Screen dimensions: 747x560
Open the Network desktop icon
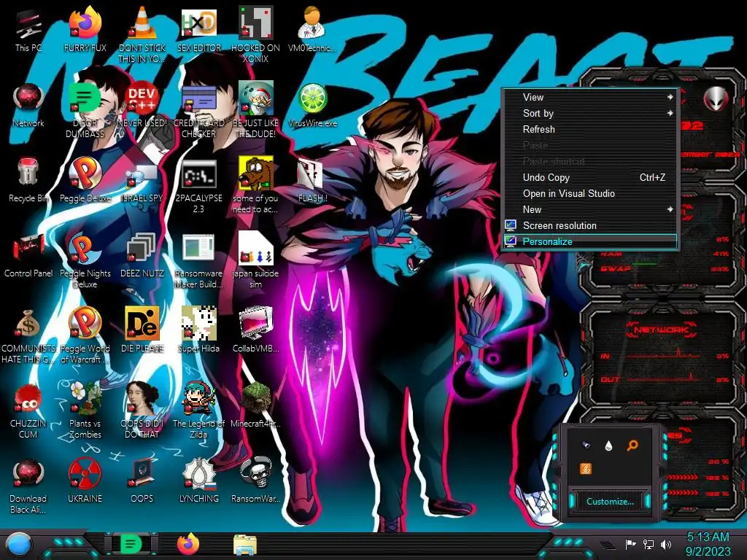pos(28,106)
